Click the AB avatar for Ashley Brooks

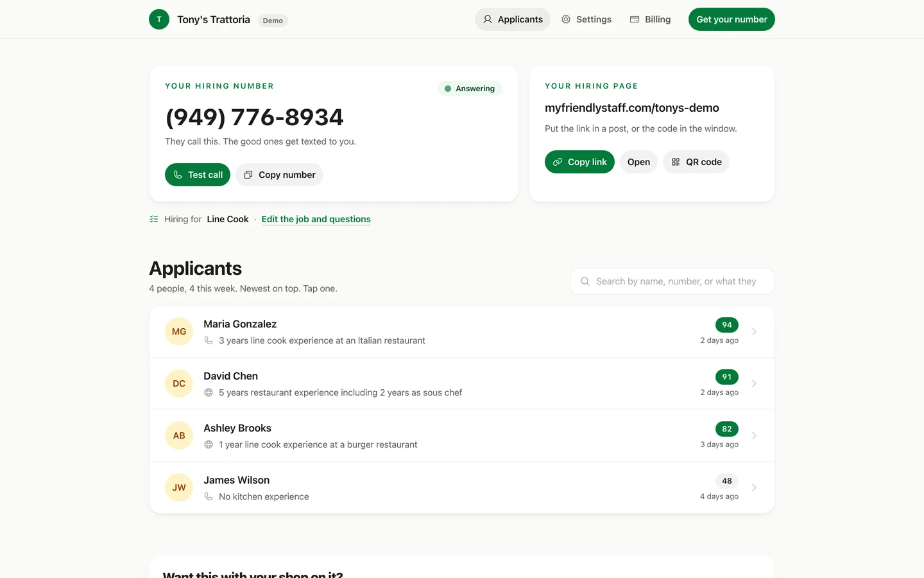click(179, 435)
